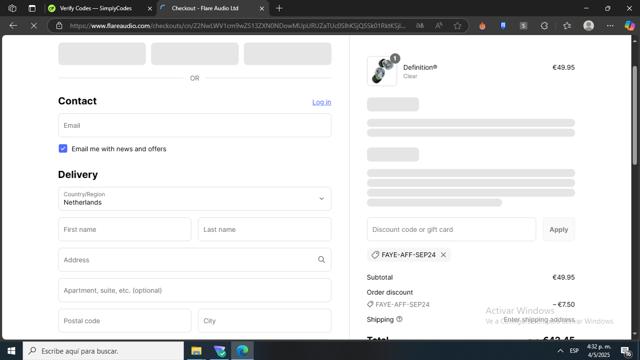Switch to Checkout - Flare Audio Ltd tab
Image resolution: width=640 pixels, height=360 pixels.
point(204,8)
